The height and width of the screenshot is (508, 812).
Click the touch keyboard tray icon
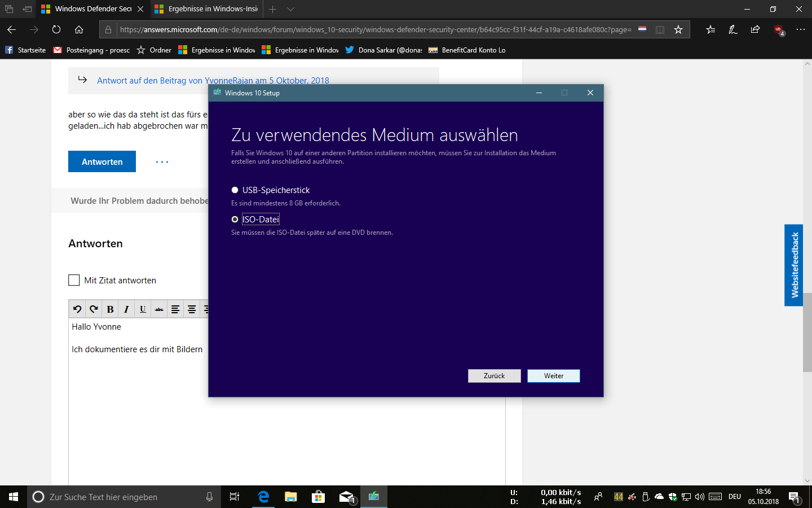[716, 497]
